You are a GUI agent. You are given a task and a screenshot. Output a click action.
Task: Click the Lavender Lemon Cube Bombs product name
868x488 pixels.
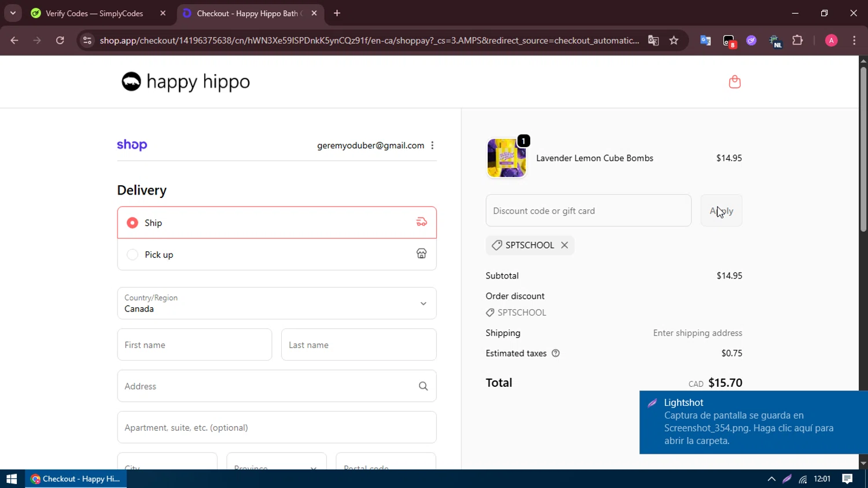click(x=594, y=158)
